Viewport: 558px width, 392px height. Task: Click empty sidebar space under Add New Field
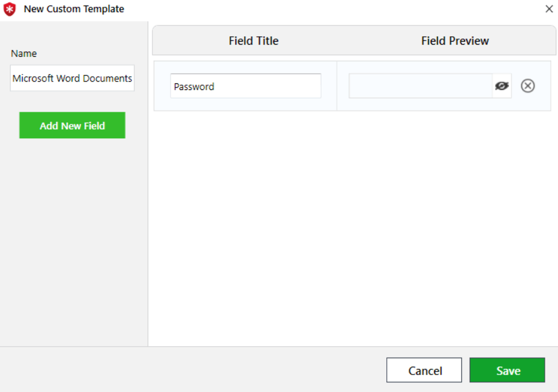73,242
